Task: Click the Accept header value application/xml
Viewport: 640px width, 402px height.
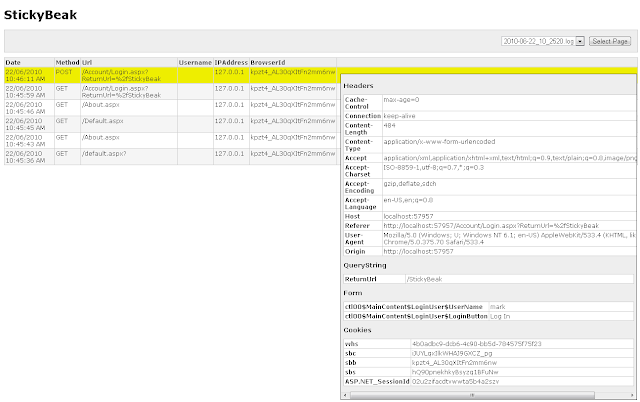Action: (509, 158)
